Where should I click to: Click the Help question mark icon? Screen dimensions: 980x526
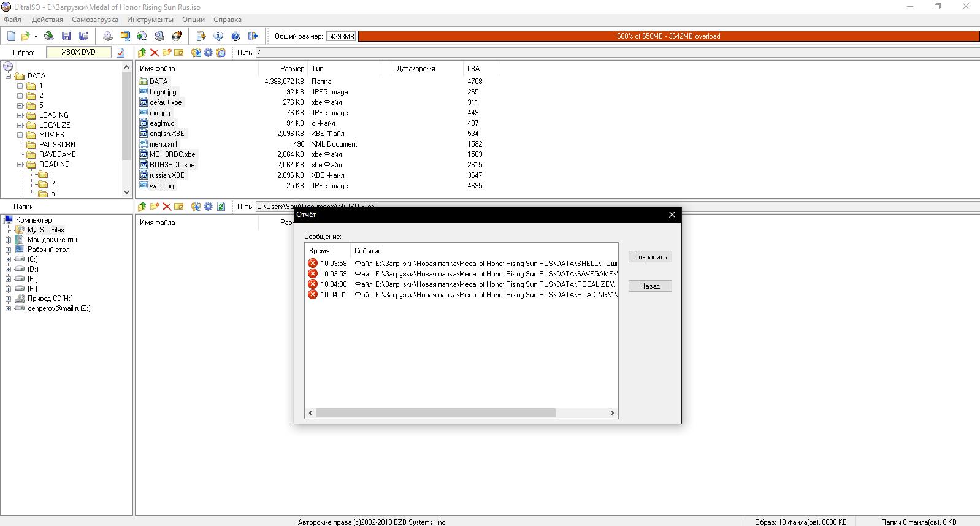pyautogui.click(x=235, y=36)
